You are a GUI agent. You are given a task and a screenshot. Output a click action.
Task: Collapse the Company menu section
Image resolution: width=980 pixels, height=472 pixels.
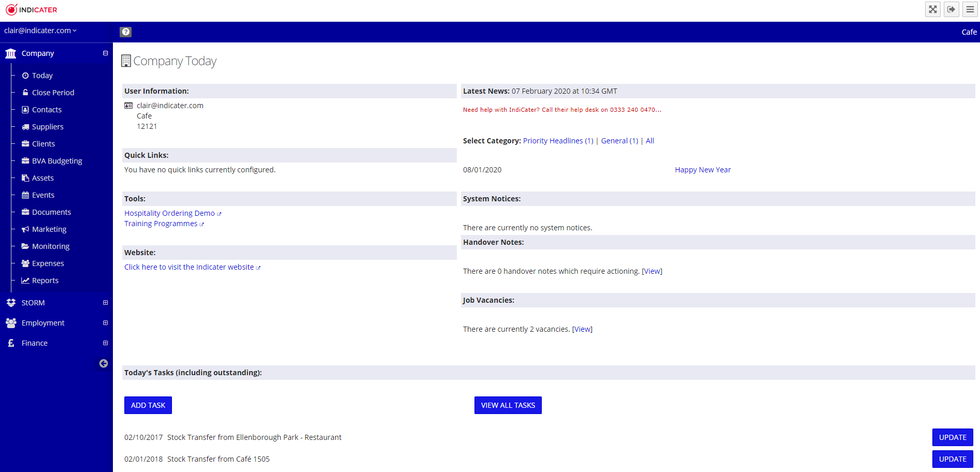point(105,53)
